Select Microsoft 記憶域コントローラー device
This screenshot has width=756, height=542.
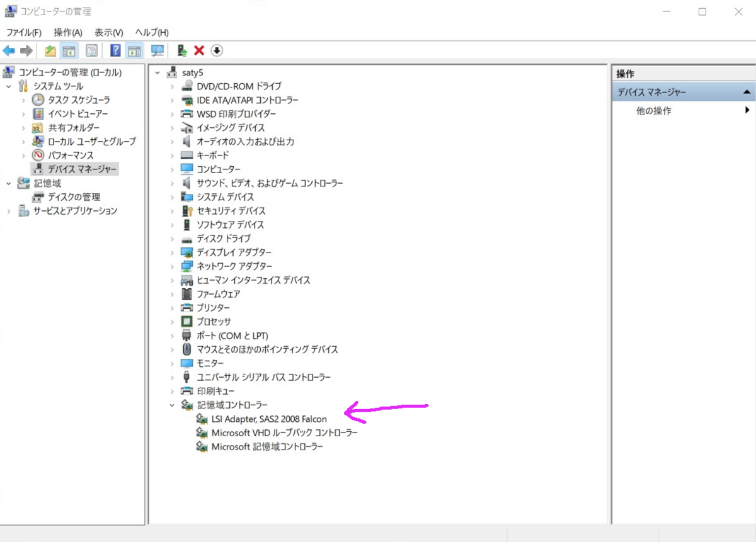coord(267,446)
